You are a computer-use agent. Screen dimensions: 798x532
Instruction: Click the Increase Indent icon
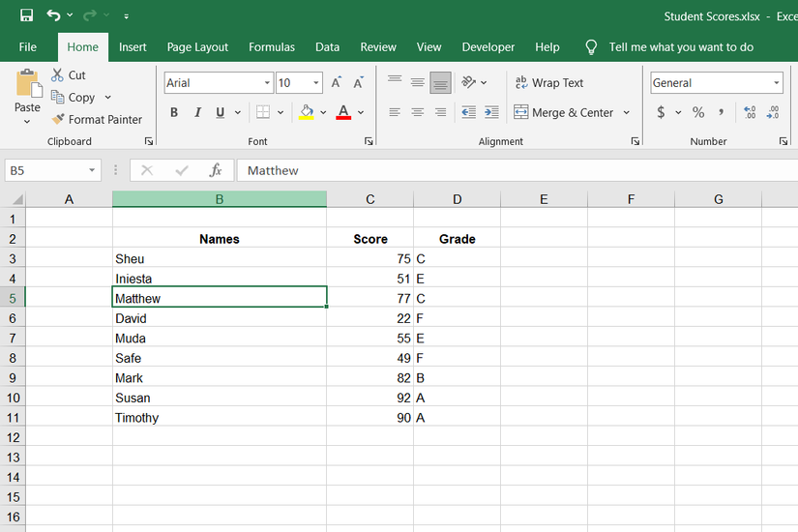[x=491, y=112]
